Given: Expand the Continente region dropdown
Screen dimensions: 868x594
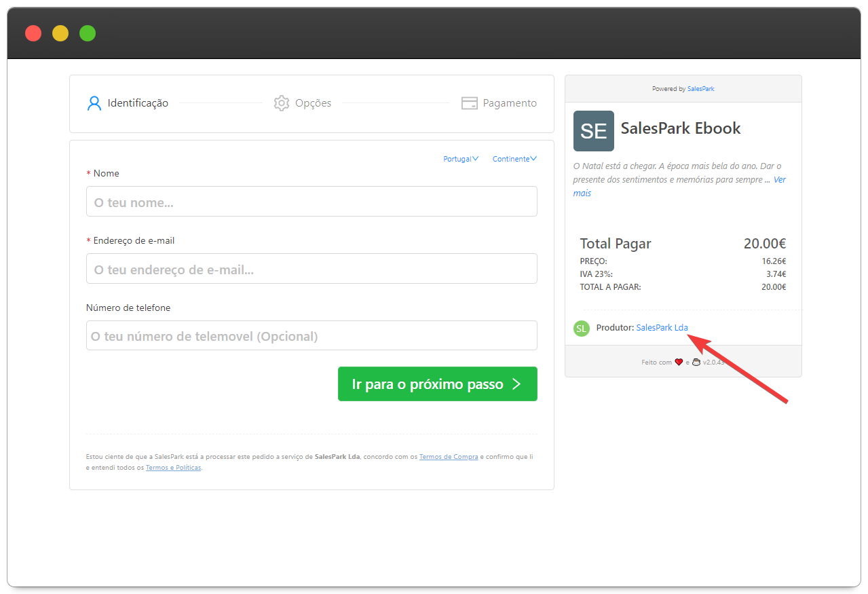Looking at the screenshot, I should pos(514,159).
